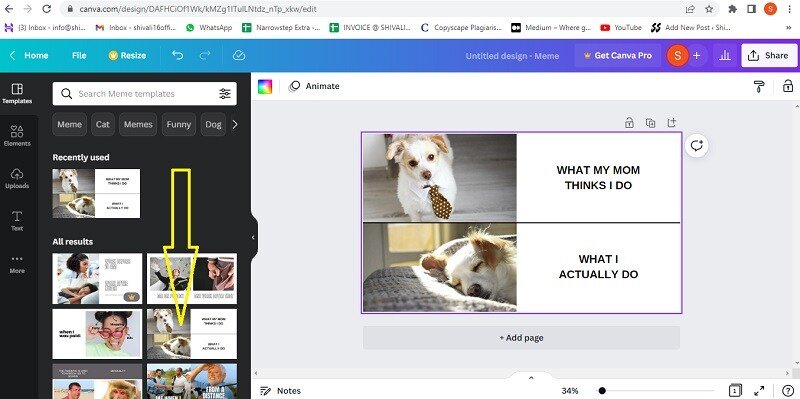Click the Get Canva Pro button
Screen dimensions: 800x399
[x=618, y=56]
